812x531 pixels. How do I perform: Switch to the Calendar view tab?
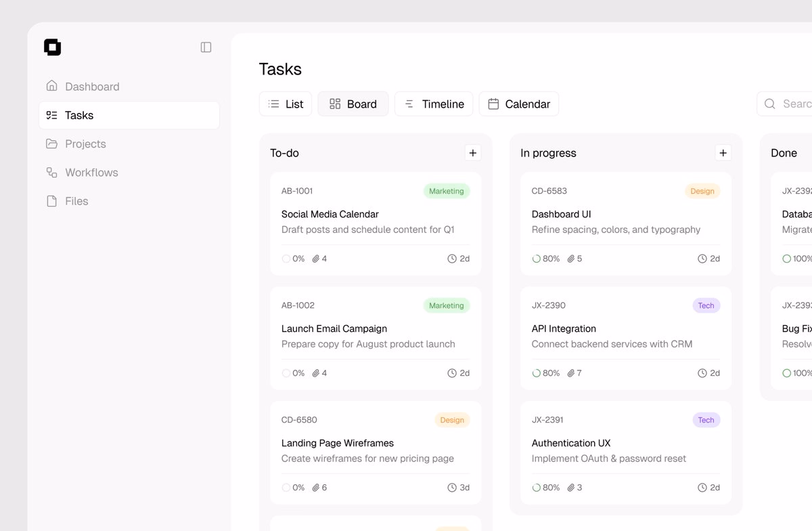pos(519,104)
